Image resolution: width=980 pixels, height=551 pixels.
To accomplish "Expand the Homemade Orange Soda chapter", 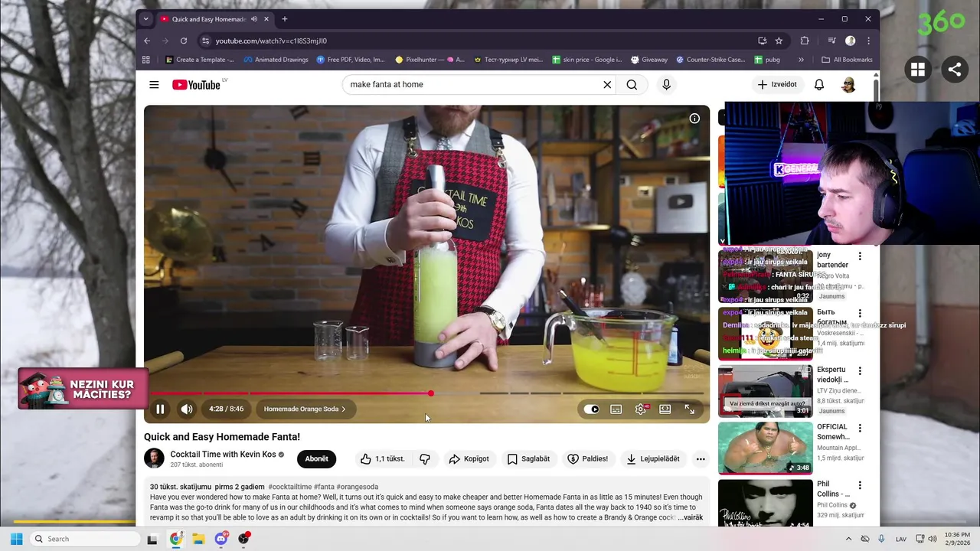I will pyautogui.click(x=305, y=409).
